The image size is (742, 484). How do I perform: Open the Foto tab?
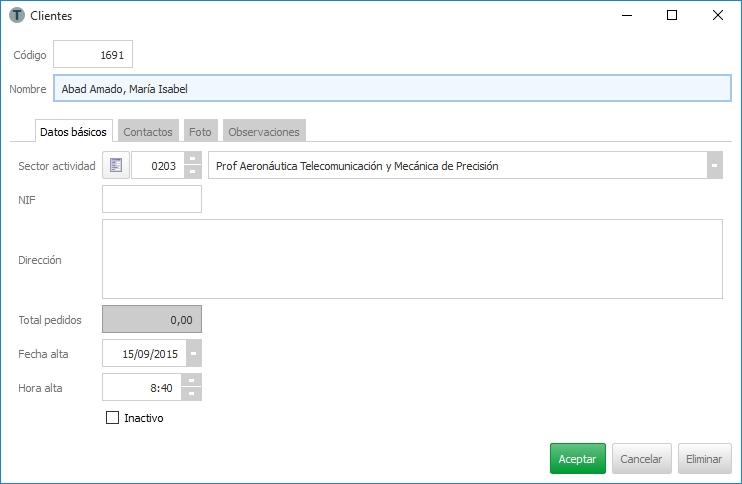200,132
